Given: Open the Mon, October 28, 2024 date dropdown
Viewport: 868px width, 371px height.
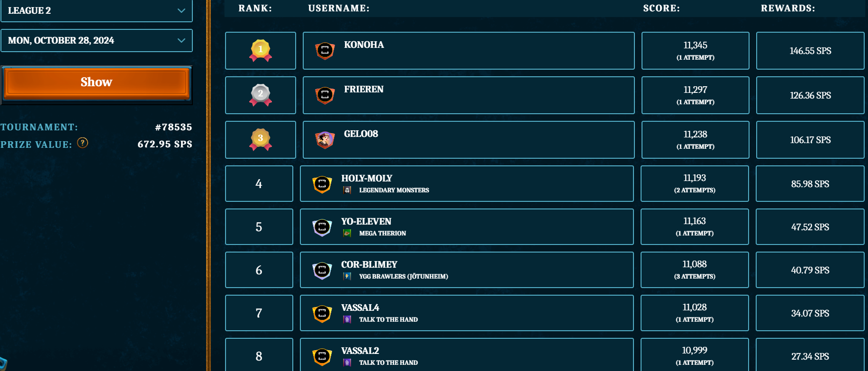Looking at the screenshot, I should click(x=97, y=40).
